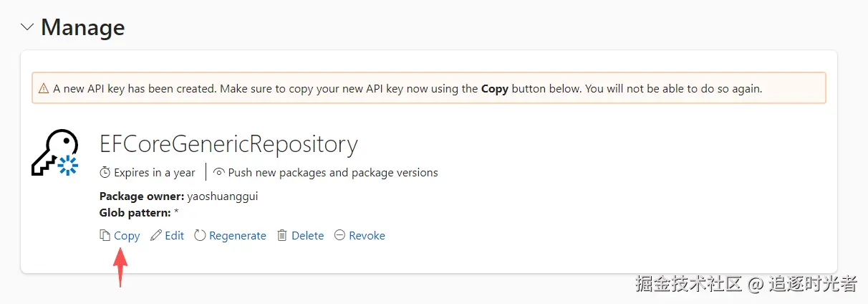Click the Manage section heading

82,27
